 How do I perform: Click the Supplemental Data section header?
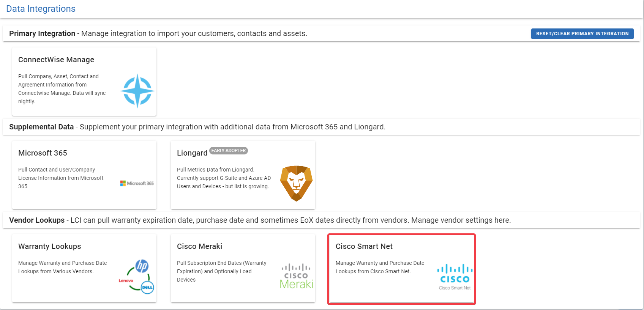(x=41, y=127)
